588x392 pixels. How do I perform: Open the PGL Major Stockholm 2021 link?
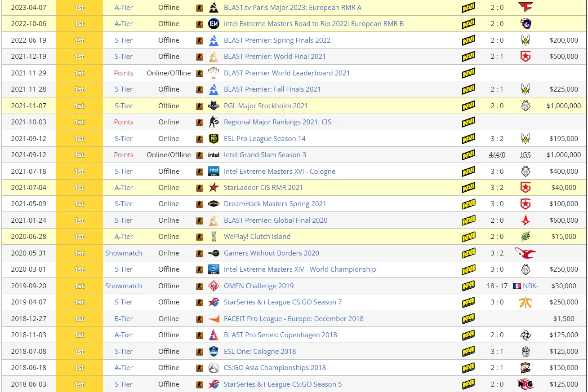(x=266, y=106)
